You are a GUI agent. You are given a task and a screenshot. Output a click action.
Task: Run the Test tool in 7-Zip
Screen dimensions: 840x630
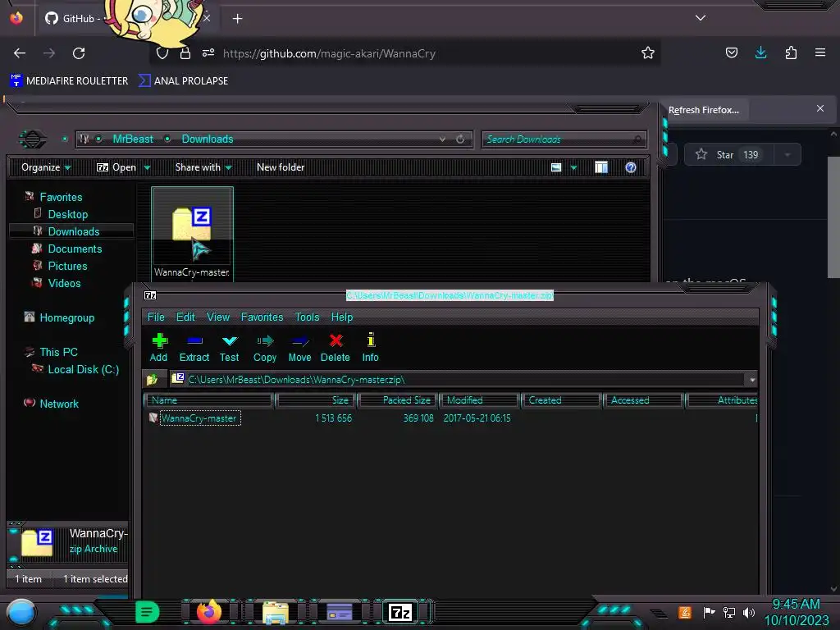point(230,347)
